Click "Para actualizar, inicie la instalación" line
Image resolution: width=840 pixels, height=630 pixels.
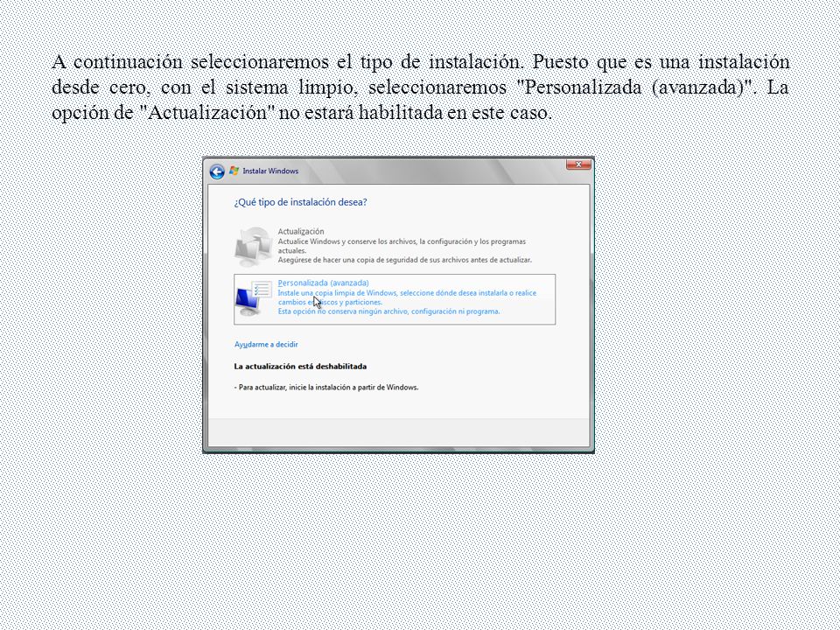coord(326,388)
